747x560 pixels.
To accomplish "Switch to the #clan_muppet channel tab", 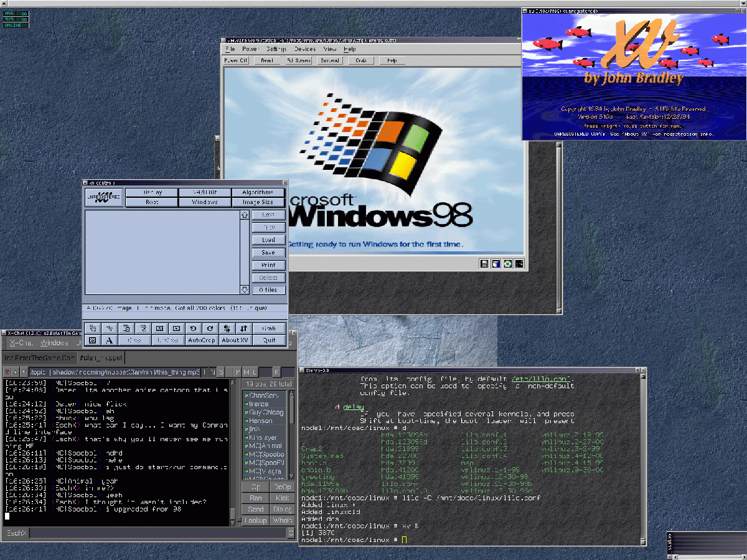I will [x=101, y=358].
